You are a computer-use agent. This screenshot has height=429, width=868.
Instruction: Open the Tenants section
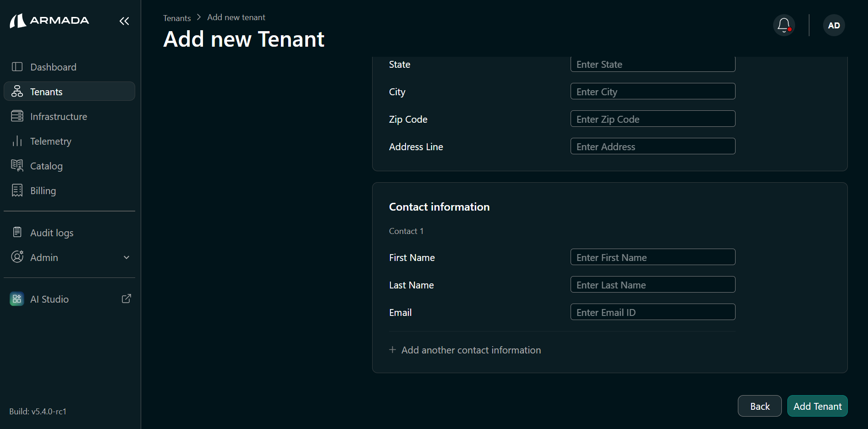point(69,92)
